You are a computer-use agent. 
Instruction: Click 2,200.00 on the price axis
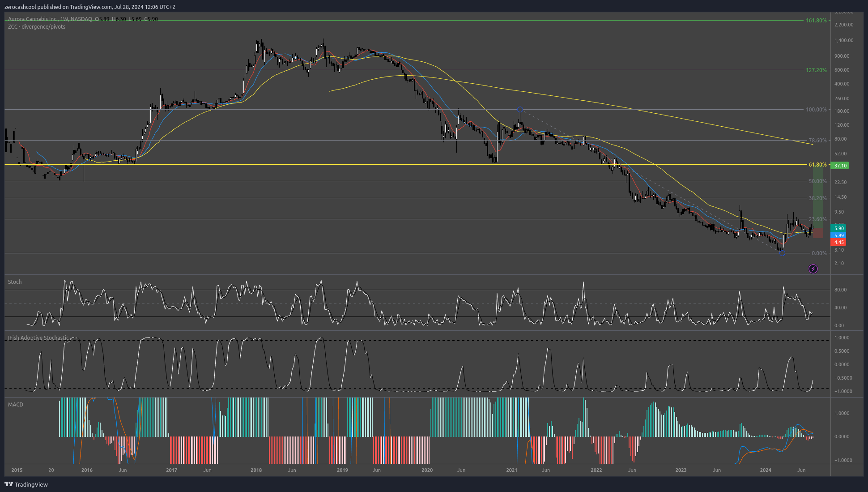[844, 25]
